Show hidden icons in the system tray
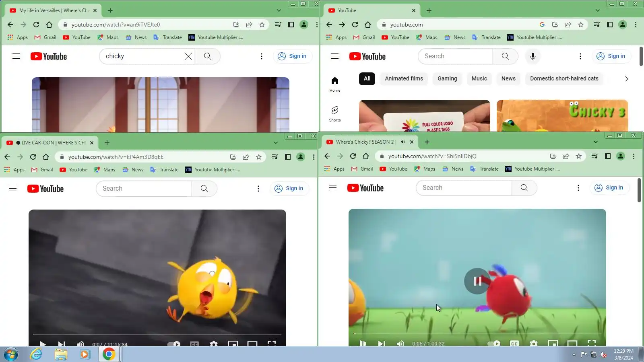The image size is (644, 362). pyautogui.click(x=574, y=354)
